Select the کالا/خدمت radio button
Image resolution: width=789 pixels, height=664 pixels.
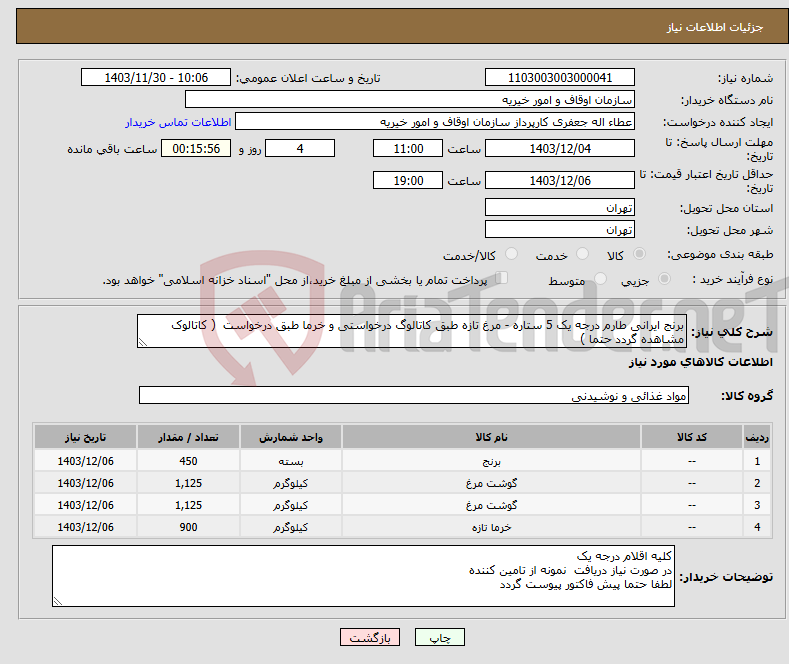pyautogui.click(x=511, y=254)
